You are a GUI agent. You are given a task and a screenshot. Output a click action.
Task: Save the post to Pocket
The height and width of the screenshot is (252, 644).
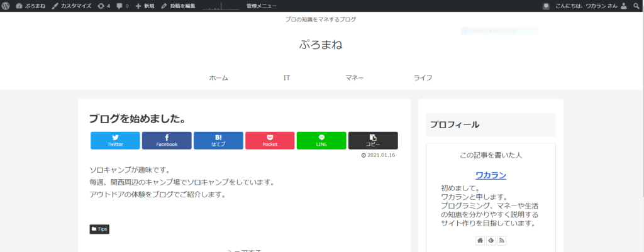pos(270,140)
